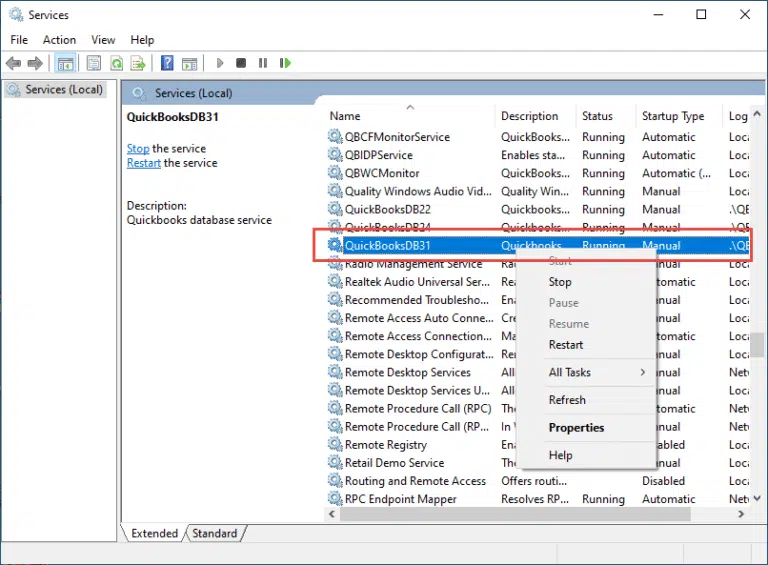Choose Properties in the context menu

576,427
